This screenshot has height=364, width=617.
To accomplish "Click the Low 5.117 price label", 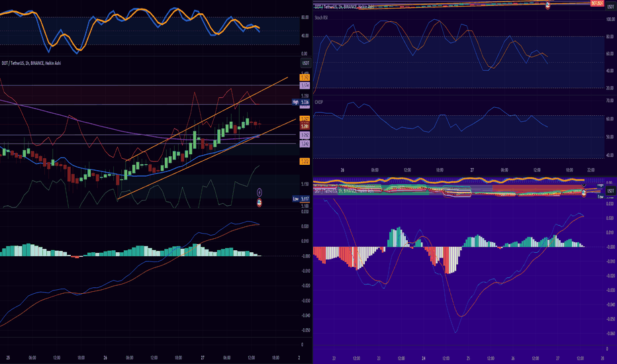I will point(301,199).
